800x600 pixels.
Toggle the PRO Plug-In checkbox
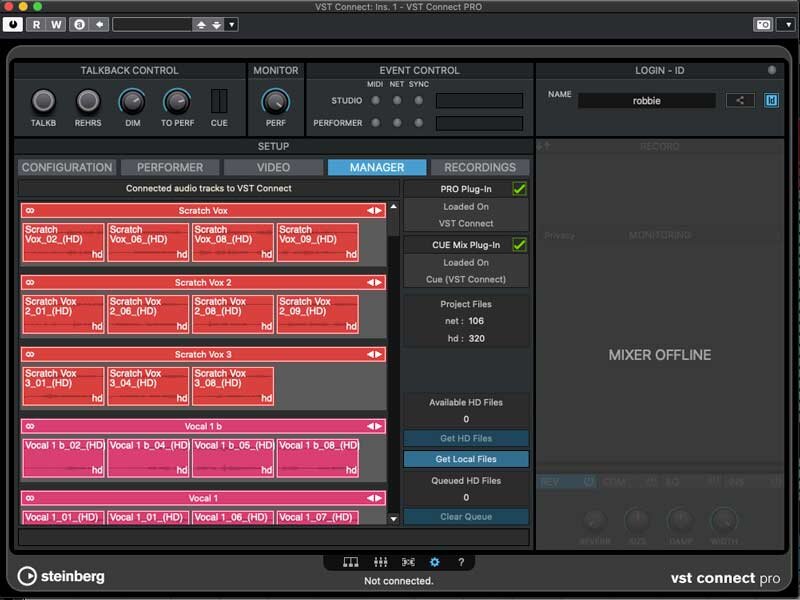pyautogui.click(x=519, y=189)
